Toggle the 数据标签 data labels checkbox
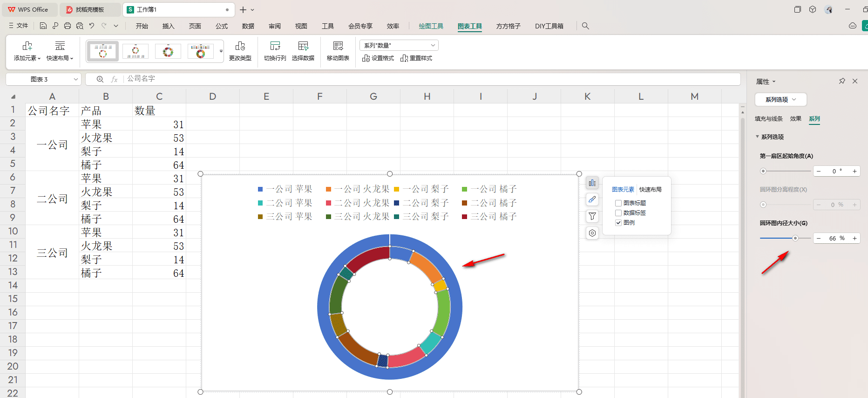This screenshot has height=398, width=868. pyautogui.click(x=618, y=213)
